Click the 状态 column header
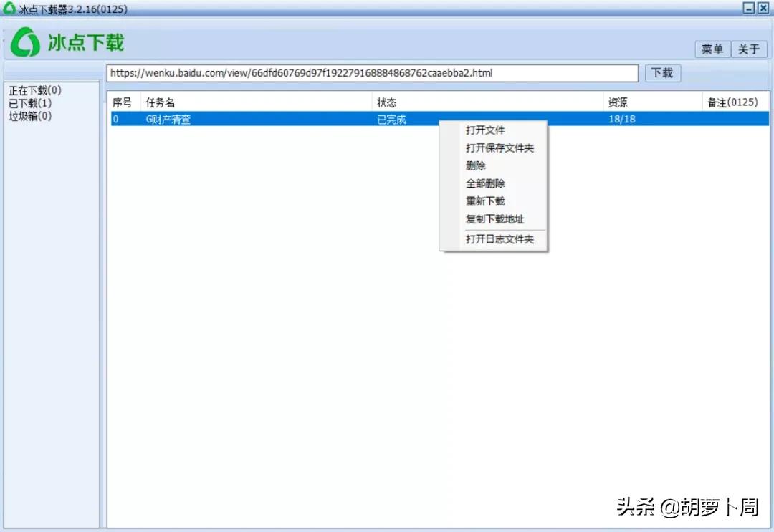Screen dimensions: 774x532 tap(387, 102)
